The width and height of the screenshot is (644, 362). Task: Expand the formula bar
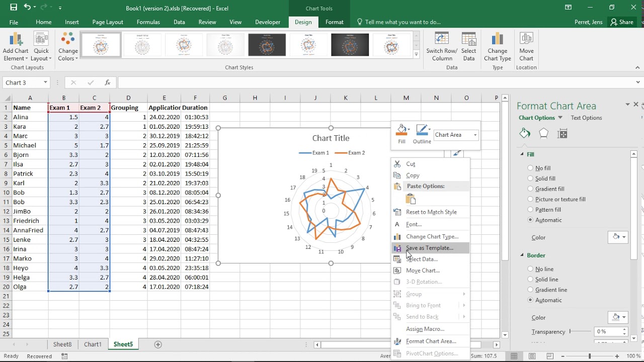tap(638, 82)
